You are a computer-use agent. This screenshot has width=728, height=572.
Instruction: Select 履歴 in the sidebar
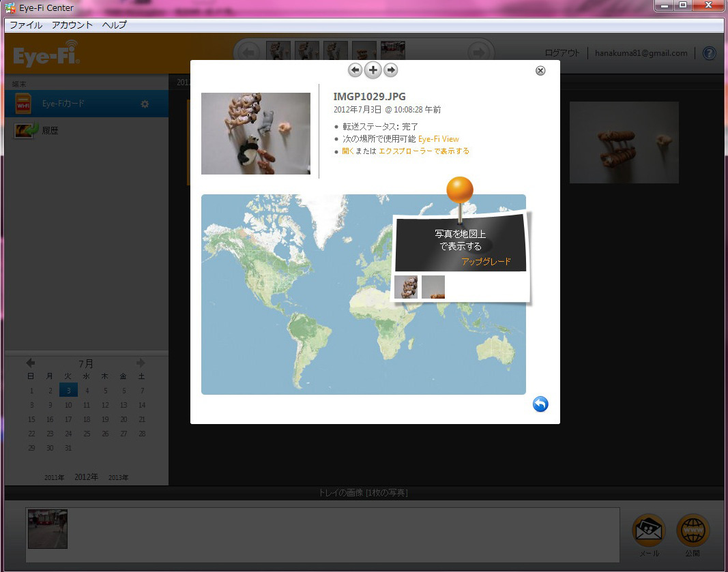tap(50, 130)
